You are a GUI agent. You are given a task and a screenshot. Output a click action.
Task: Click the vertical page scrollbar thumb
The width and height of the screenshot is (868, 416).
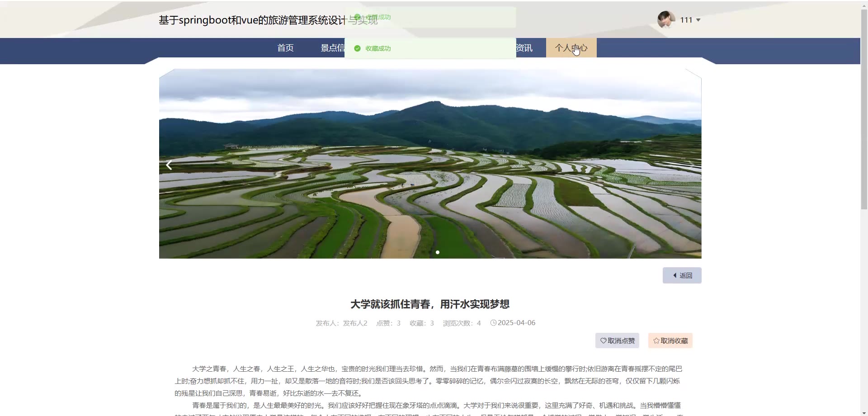(864, 109)
